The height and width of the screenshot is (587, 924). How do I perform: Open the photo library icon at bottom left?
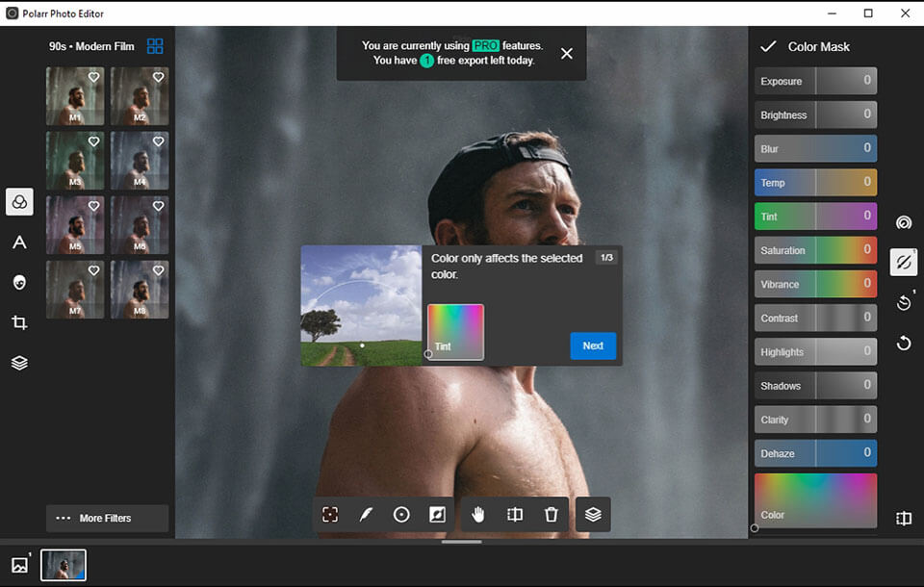19,565
